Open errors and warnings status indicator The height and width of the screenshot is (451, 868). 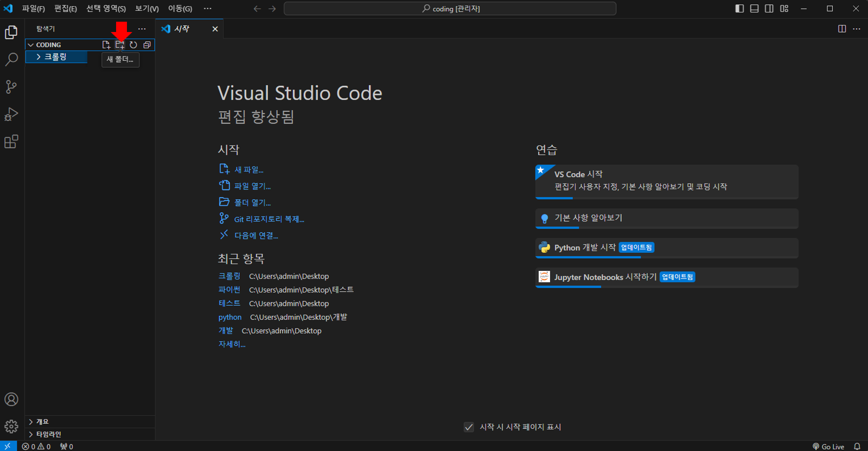pos(36,446)
